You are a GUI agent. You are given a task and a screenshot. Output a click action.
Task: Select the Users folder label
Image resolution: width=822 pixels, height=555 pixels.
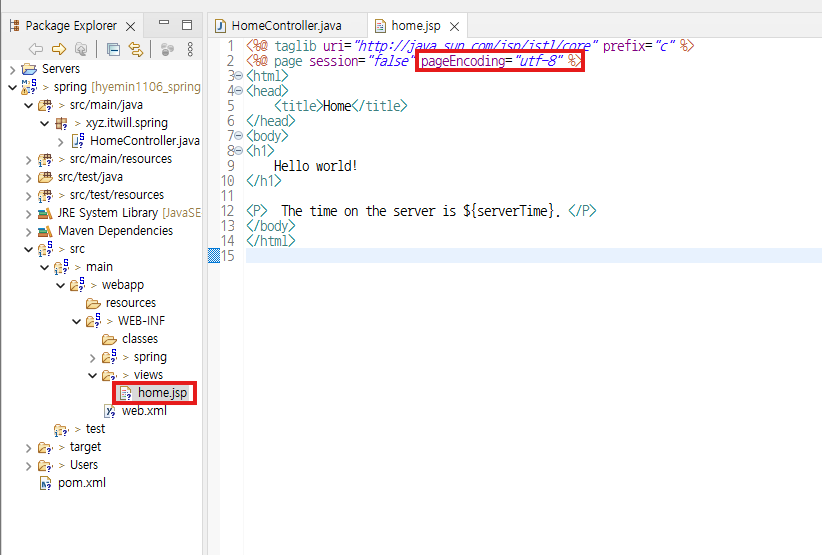click(x=84, y=465)
